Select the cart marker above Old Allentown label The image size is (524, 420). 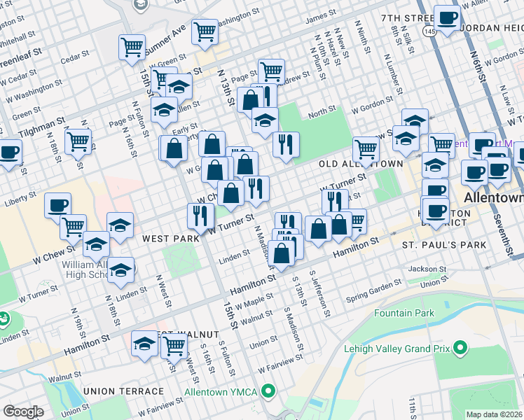tap(366, 150)
